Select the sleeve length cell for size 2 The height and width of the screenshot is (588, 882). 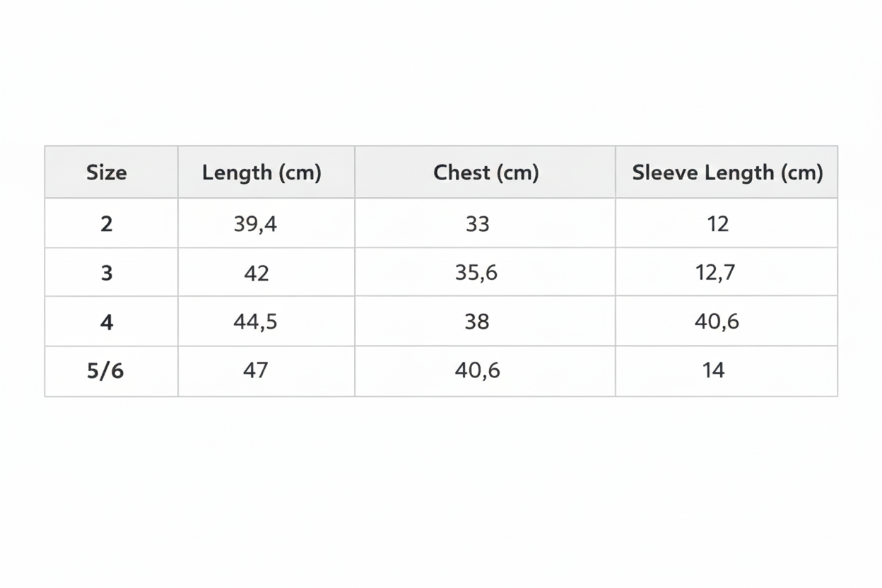click(x=717, y=223)
